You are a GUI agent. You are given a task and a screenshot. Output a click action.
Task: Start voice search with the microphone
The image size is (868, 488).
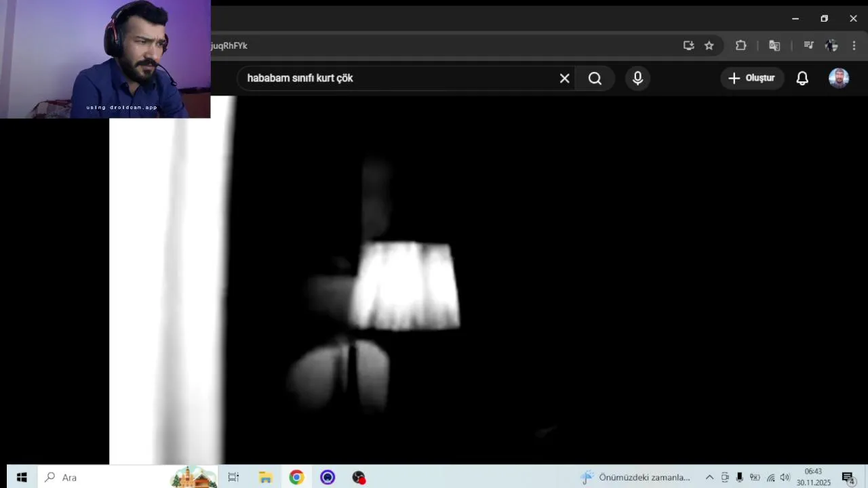click(637, 78)
